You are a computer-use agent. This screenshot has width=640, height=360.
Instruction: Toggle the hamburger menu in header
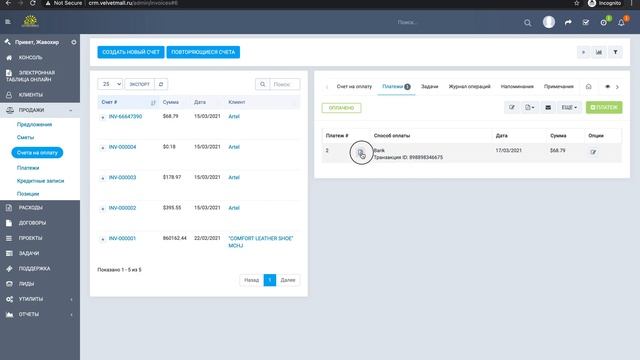click(8, 22)
